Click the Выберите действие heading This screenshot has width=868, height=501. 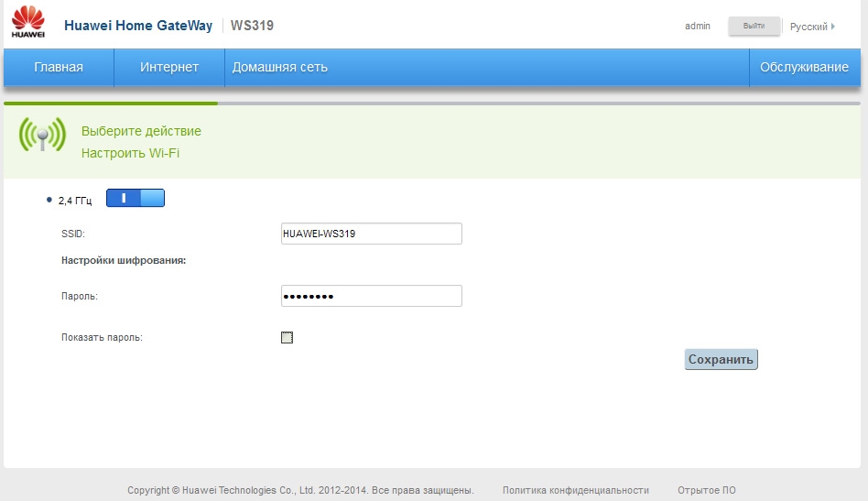tap(141, 131)
